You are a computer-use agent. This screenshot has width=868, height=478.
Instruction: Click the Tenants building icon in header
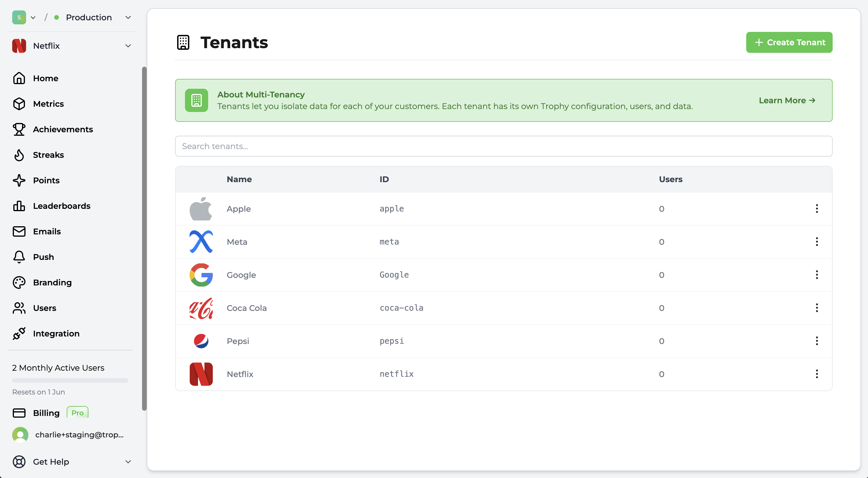(183, 42)
